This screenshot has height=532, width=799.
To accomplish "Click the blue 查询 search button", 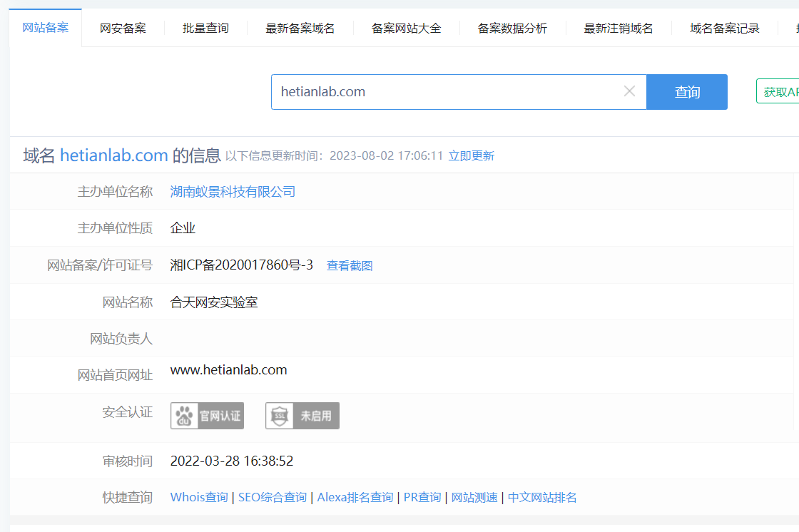I will coord(687,92).
